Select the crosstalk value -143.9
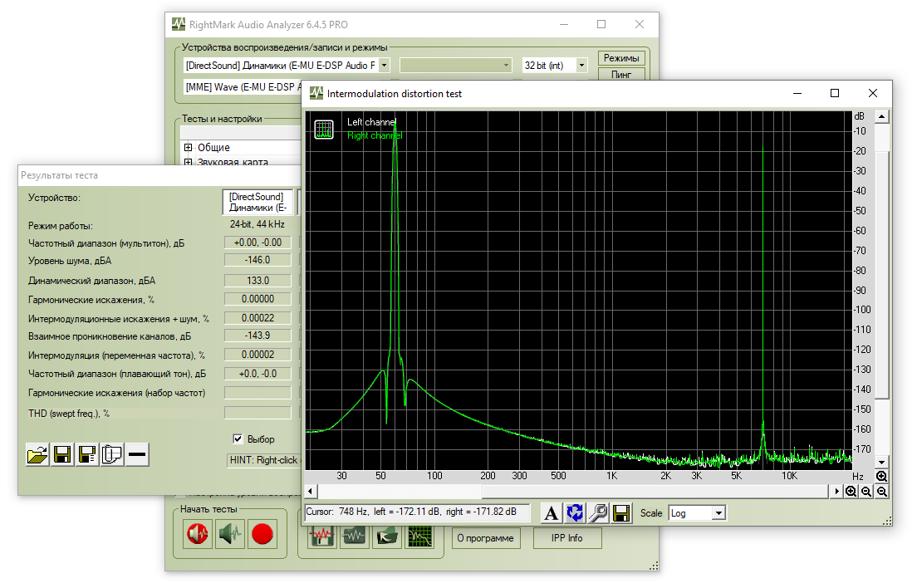 pyautogui.click(x=257, y=336)
